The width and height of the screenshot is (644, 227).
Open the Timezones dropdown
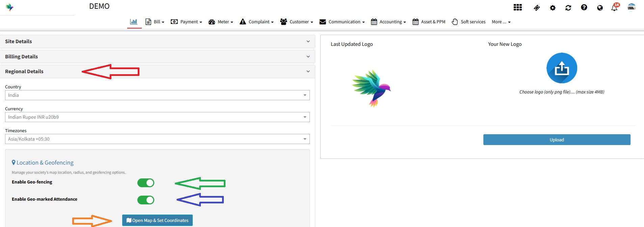(x=157, y=139)
